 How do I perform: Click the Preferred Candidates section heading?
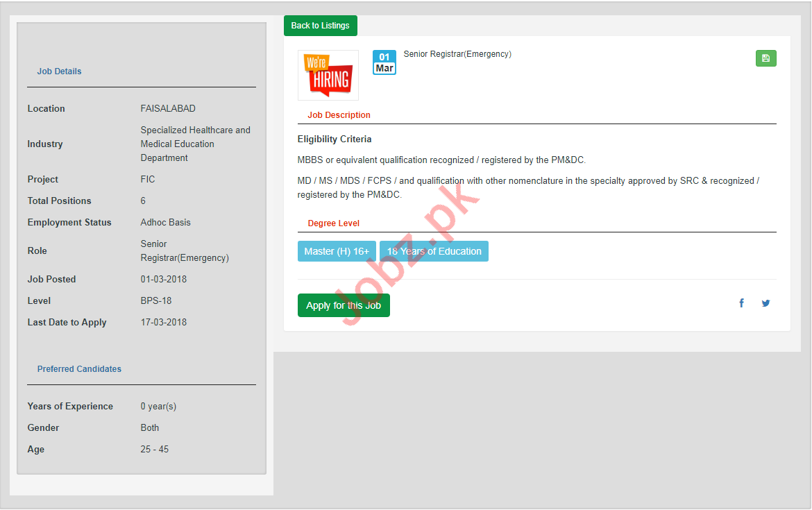tap(79, 369)
